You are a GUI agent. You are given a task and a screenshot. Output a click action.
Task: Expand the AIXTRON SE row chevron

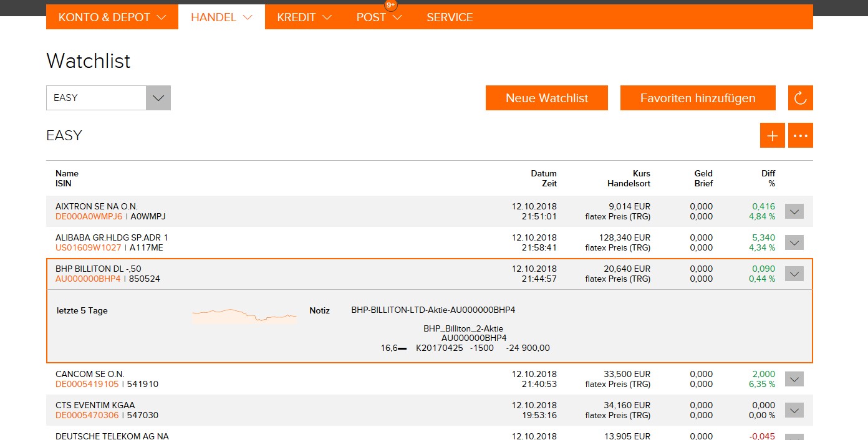coord(794,211)
